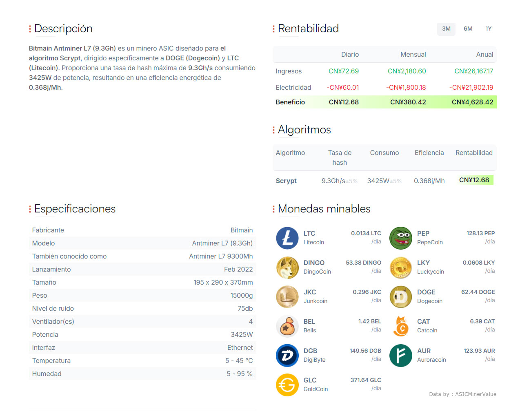This screenshot has width=529, height=420.
Task: Click the Scrypt Rentabilidad CN¥12.68 badge
Action: pos(476,180)
